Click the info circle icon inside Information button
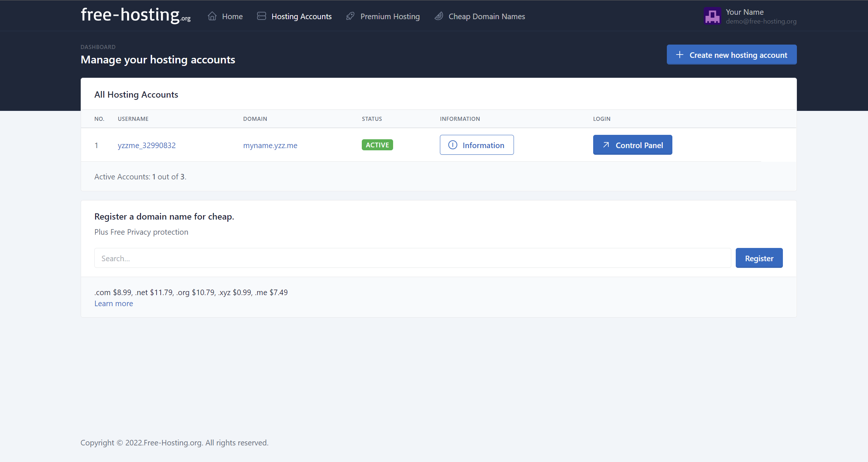Screen dimensions: 868x462 (x=453, y=145)
